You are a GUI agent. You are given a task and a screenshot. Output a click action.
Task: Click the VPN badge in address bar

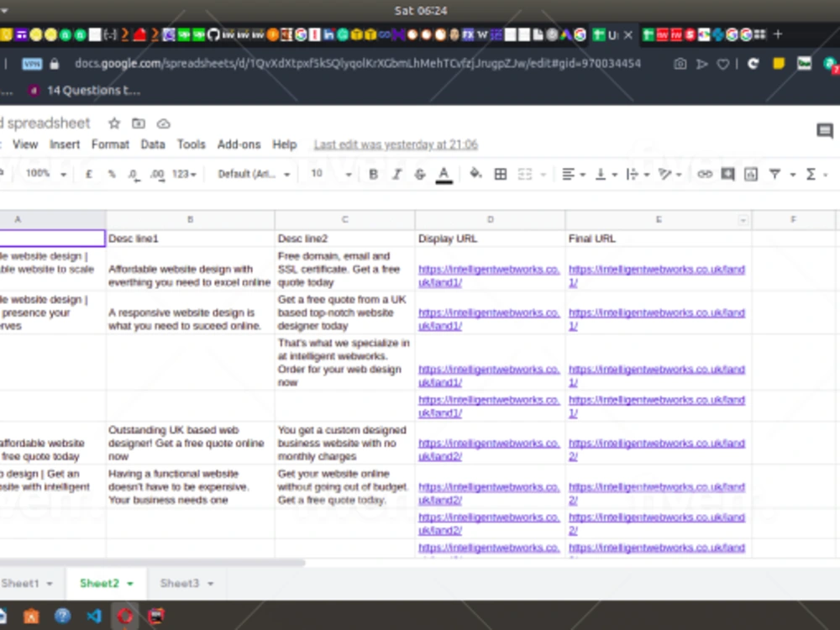point(32,65)
